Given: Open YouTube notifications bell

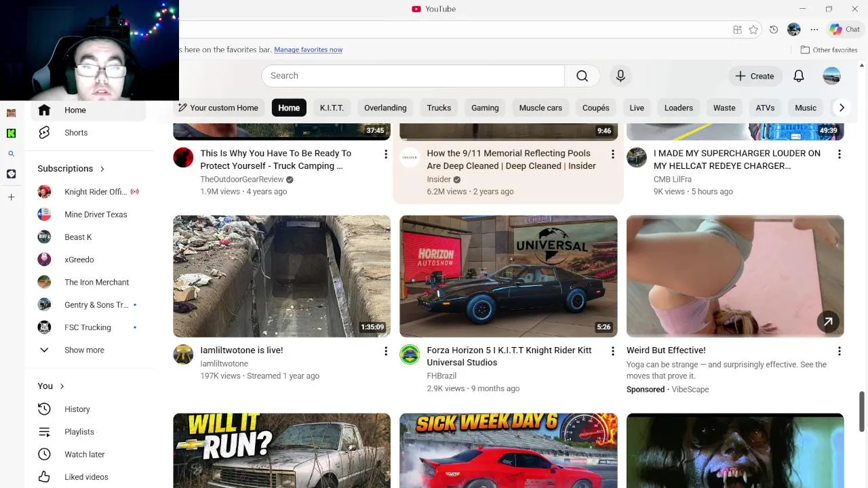Looking at the screenshot, I should [x=799, y=76].
